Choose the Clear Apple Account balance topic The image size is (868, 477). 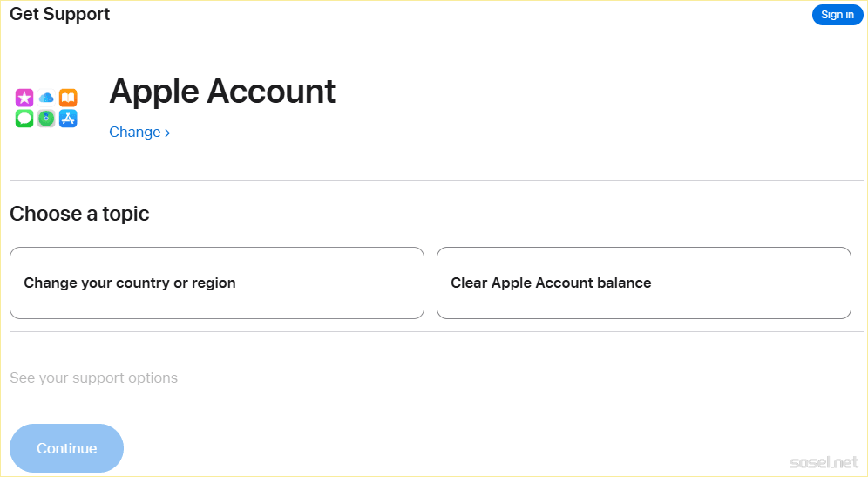point(643,283)
